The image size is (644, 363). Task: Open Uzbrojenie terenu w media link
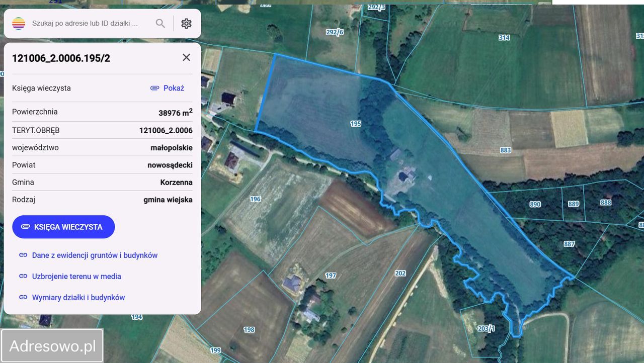click(x=76, y=276)
